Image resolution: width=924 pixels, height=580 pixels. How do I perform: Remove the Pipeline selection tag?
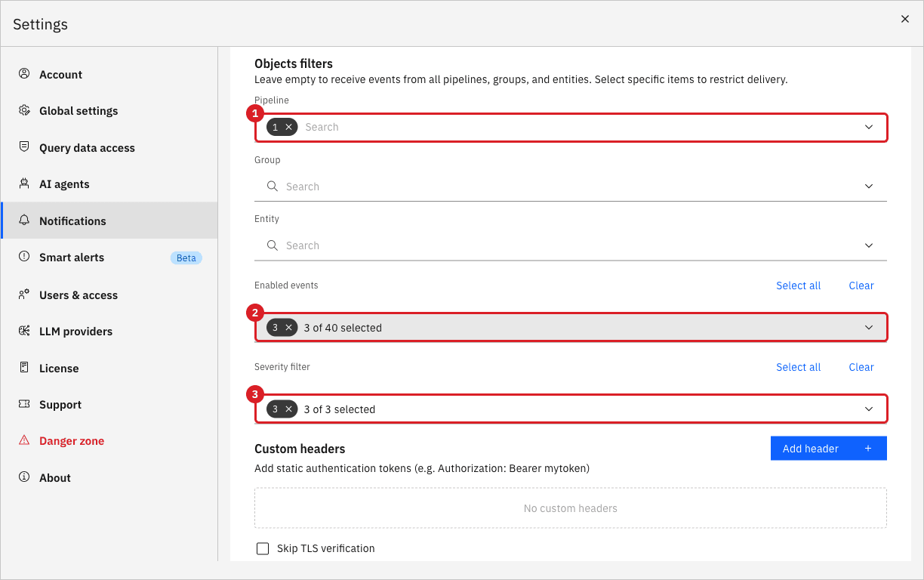pyautogui.click(x=288, y=127)
